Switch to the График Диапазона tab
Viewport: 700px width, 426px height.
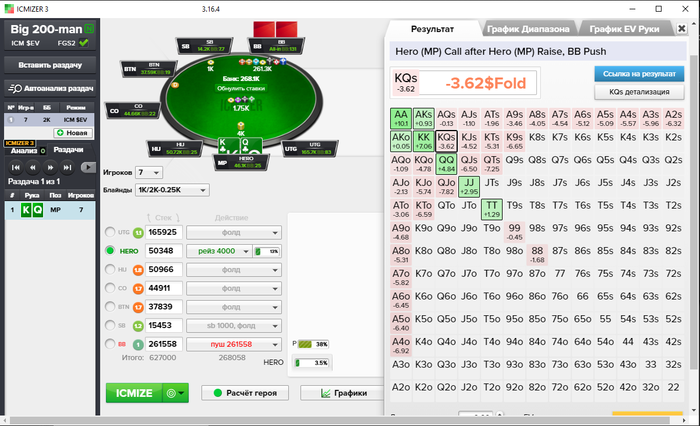click(x=528, y=29)
